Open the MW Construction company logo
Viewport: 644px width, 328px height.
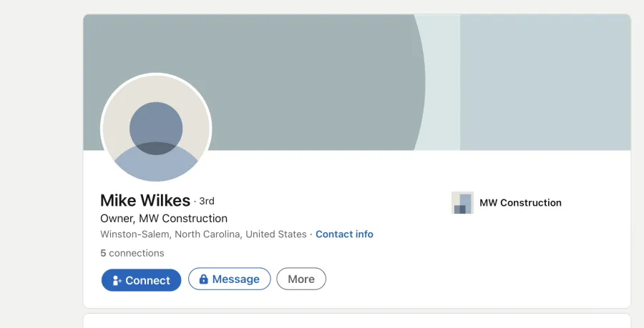click(x=462, y=202)
